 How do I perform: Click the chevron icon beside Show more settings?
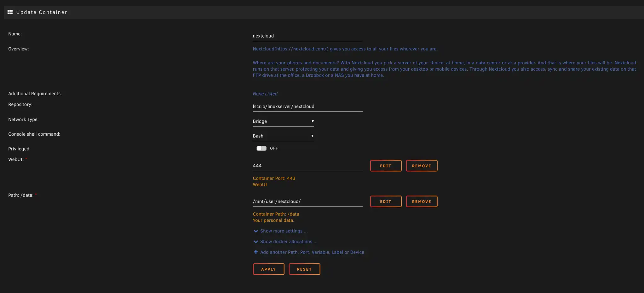point(256,231)
